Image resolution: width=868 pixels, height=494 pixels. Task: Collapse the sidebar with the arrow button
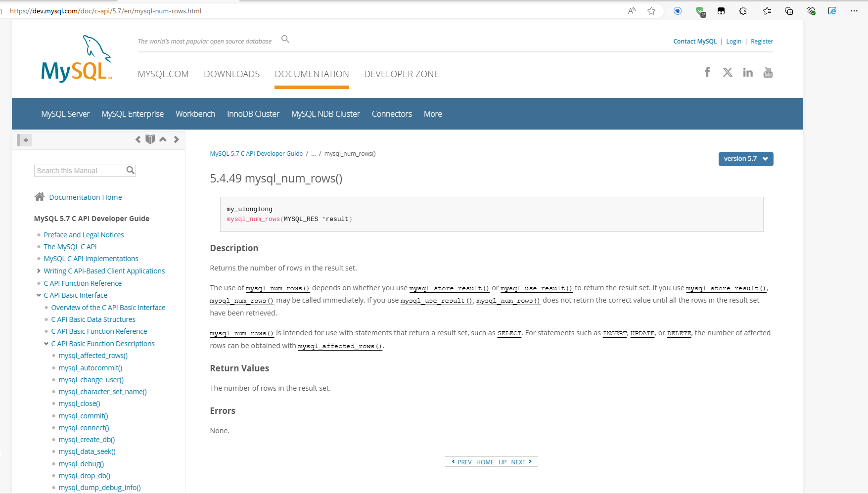click(25, 140)
